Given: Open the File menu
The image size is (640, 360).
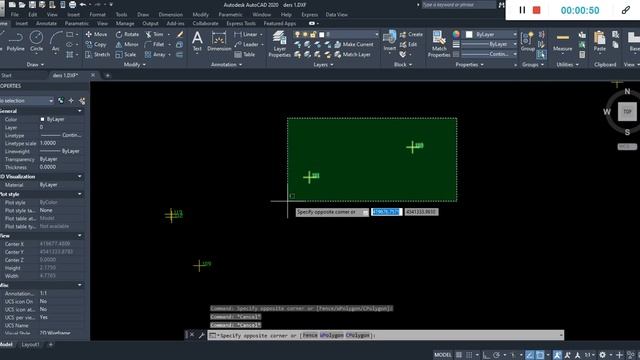Looking at the screenshot, I should tap(15, 14).
